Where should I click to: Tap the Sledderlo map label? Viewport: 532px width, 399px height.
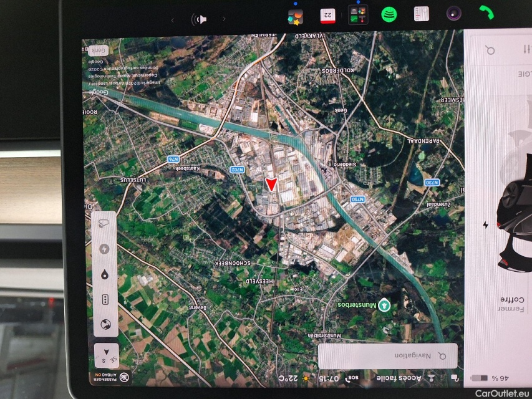click(x=345, y=164)
